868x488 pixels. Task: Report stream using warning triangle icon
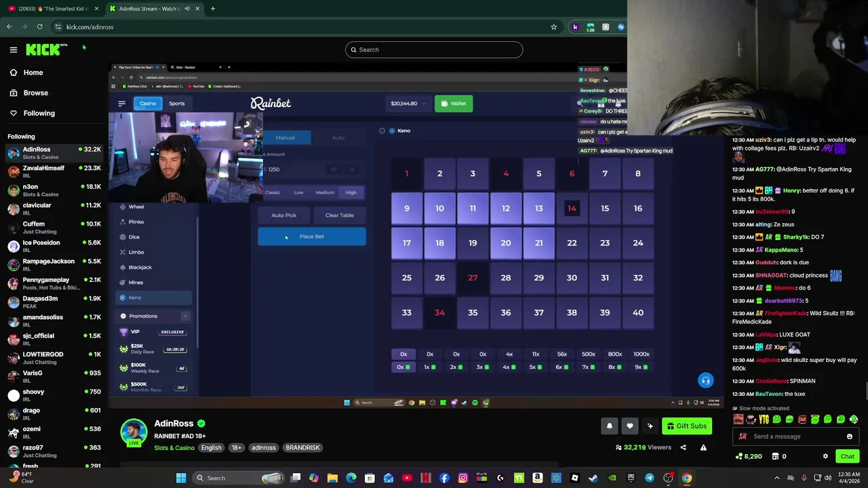(x=703, y=447)
